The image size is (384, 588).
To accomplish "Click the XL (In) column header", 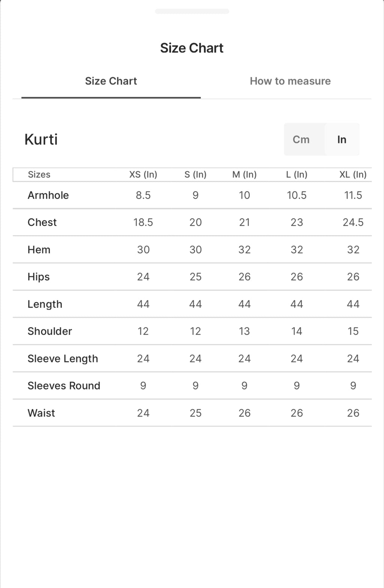I will point(353,175).
